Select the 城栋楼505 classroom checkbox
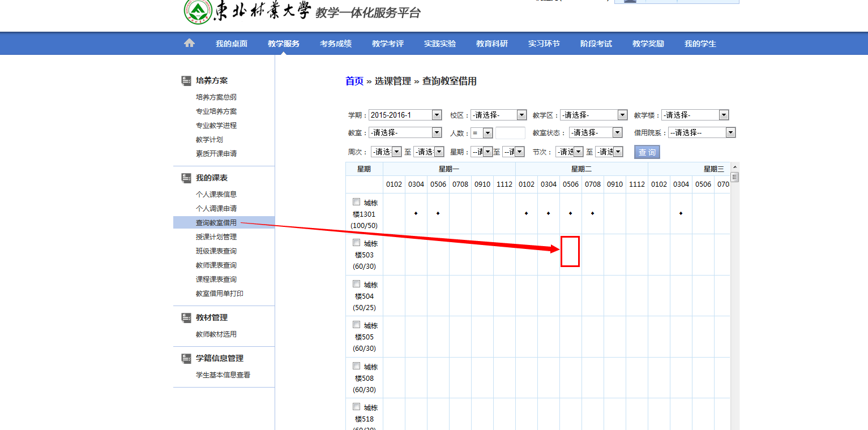Viewport: 868px width, 430px height. point(356,325)
